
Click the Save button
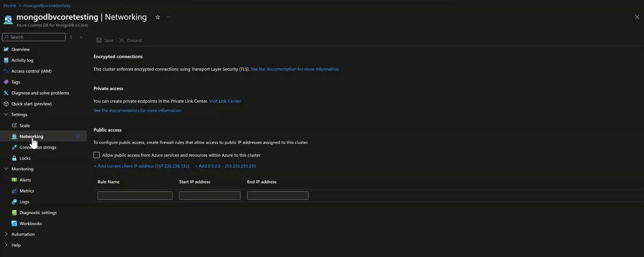click(x=105, y=40)
